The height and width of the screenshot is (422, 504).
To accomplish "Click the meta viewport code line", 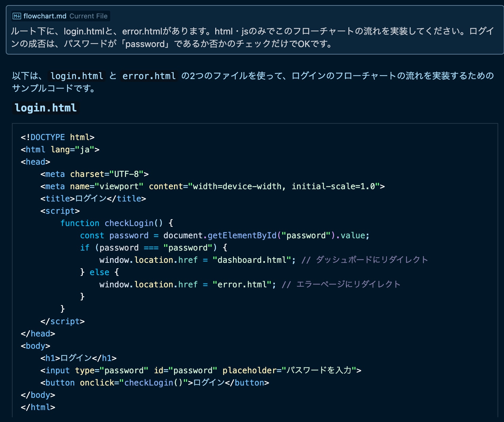I will 212,186.
